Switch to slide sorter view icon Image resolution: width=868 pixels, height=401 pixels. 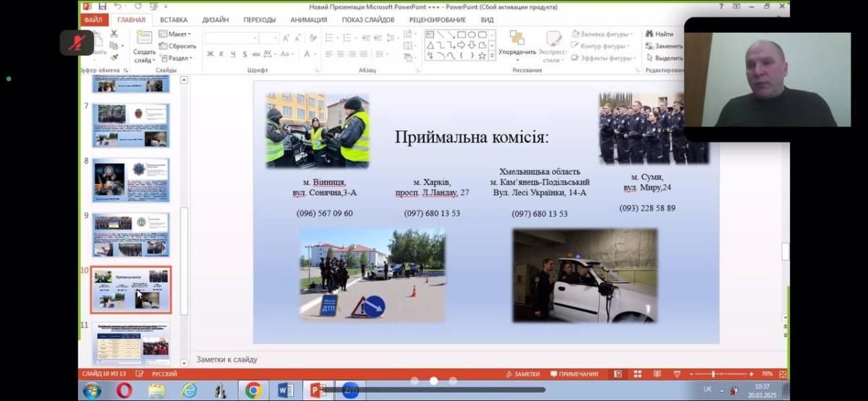pyautogui.click(x=637, y=374)
